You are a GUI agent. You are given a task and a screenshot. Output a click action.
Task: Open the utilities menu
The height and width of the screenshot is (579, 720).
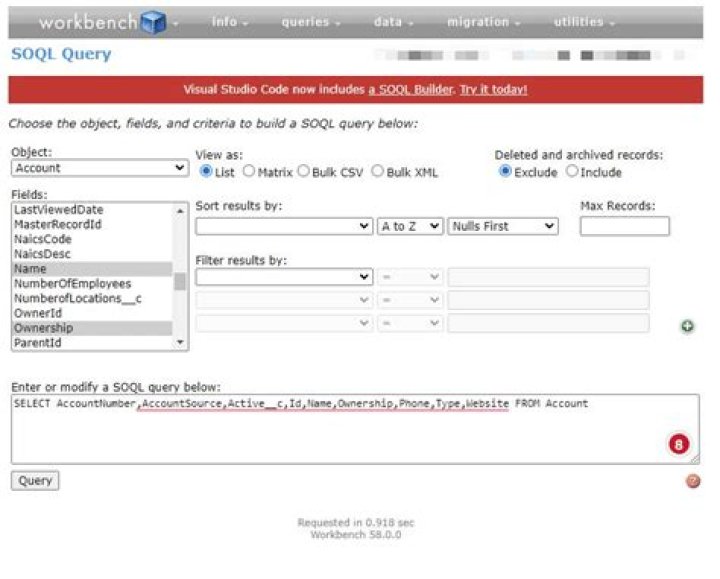point(584,22)
